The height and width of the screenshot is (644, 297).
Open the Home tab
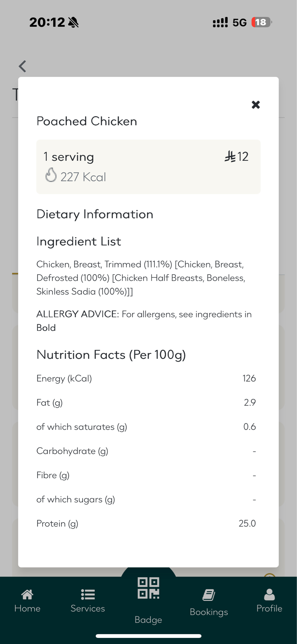[x=27, y=601]
